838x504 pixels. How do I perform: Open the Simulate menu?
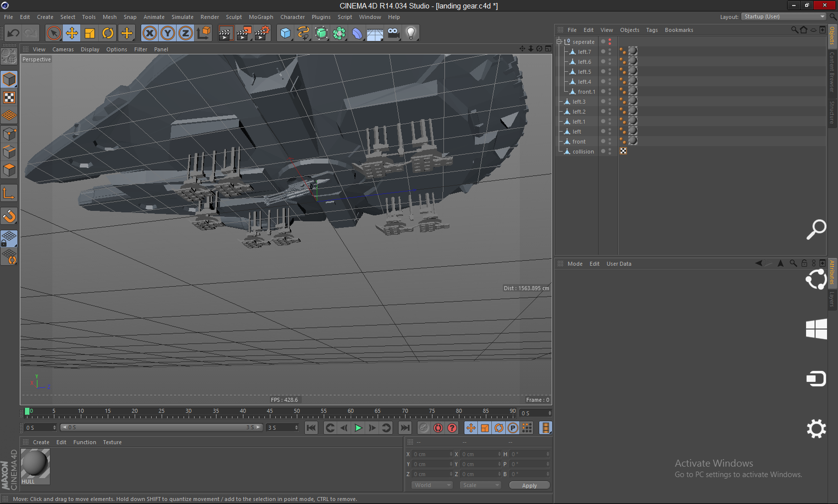pos(182,17)
